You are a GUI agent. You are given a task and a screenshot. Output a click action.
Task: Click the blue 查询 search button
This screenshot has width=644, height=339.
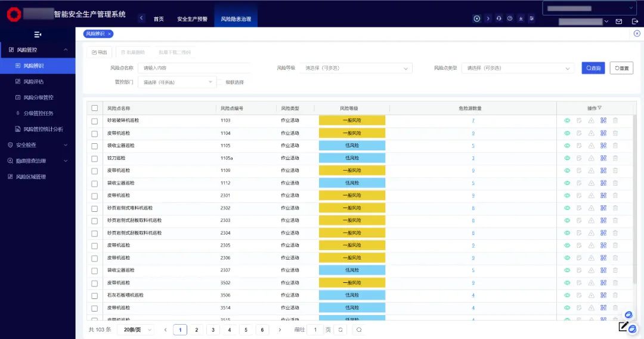[593, 68]
